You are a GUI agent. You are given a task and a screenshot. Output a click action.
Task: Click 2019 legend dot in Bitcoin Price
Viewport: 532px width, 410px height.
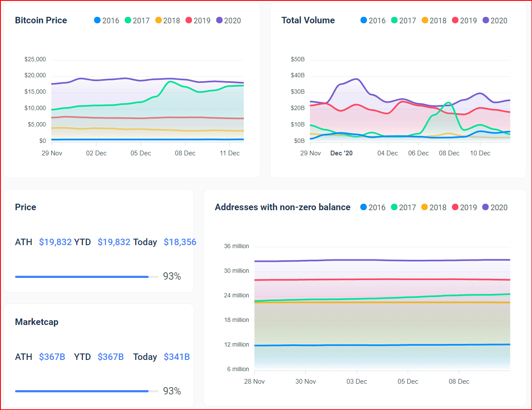[189, 20]
